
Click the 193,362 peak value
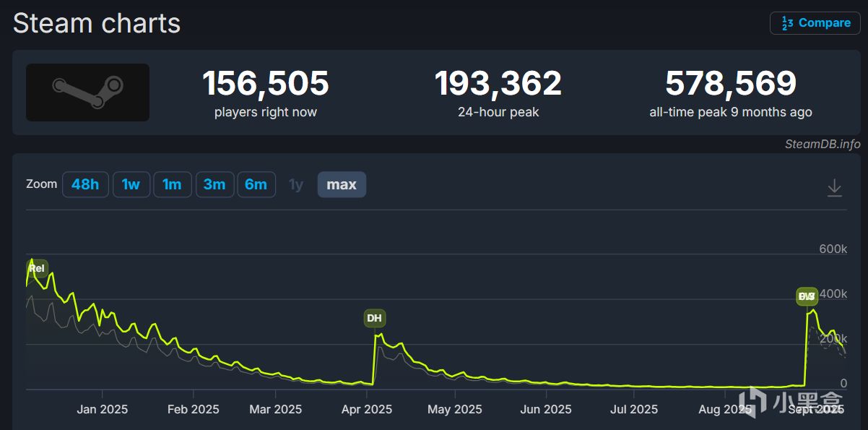[x=498, y=84]
